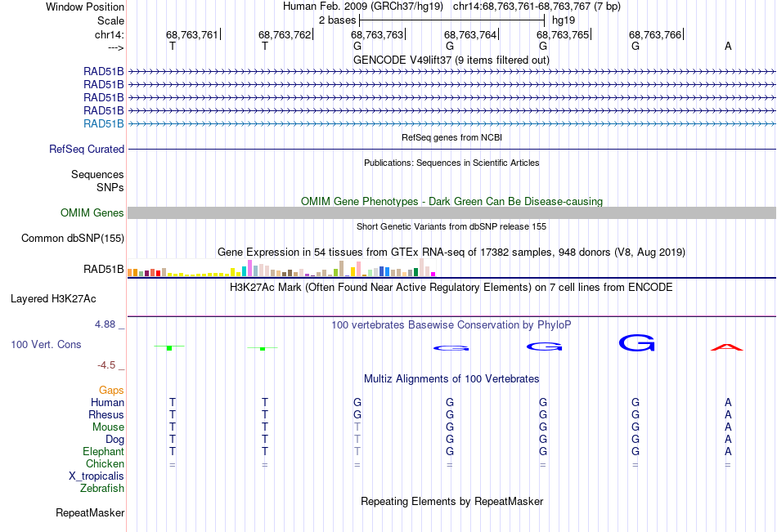Click RAD51B label beside the GTEx bar chart
This screenshot has width=777, height=532.
pyautogui.click(x=104, y=270)
